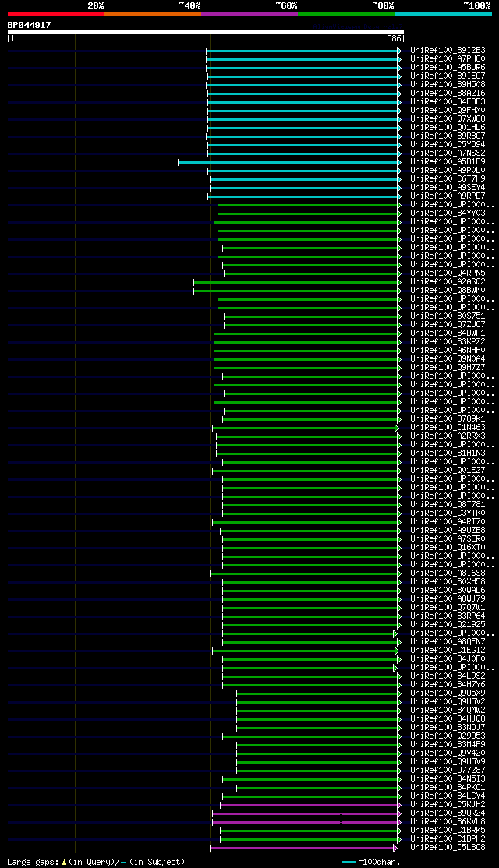Click the =100char. scale legend
The height and width of the screenshot is (868, 499).
pos(371,863)
